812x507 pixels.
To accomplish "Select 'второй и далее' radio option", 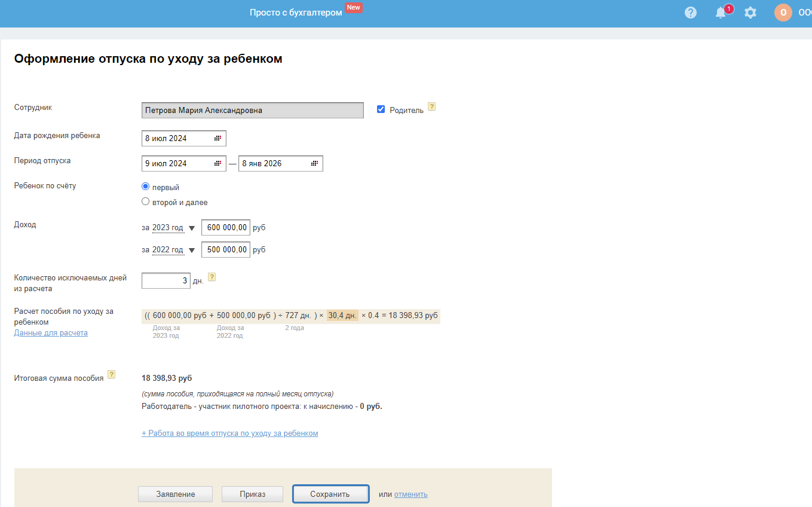I will click(x=145, y=201).
